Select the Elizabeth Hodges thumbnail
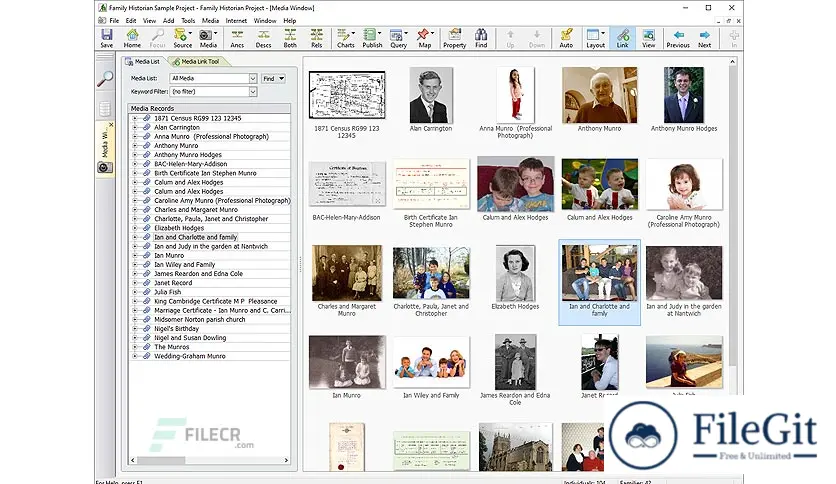This screenshot has height=484, width=836. pyautogui.click(x=515, y=273)
